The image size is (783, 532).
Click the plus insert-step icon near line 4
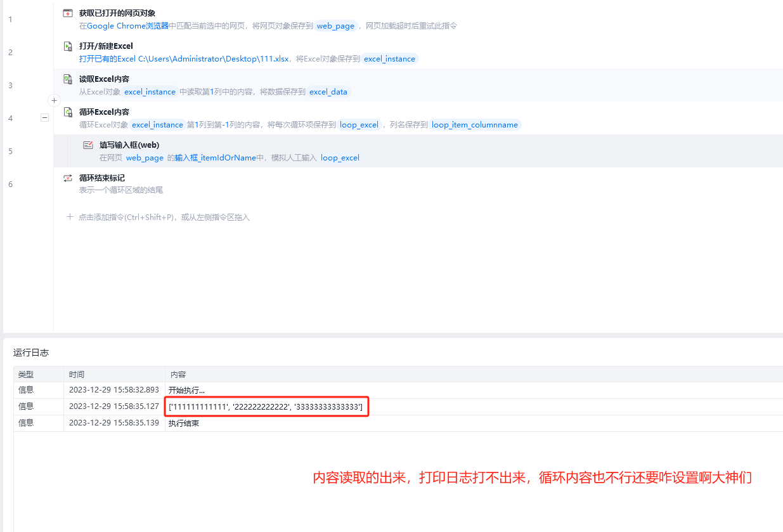(54, 100)
